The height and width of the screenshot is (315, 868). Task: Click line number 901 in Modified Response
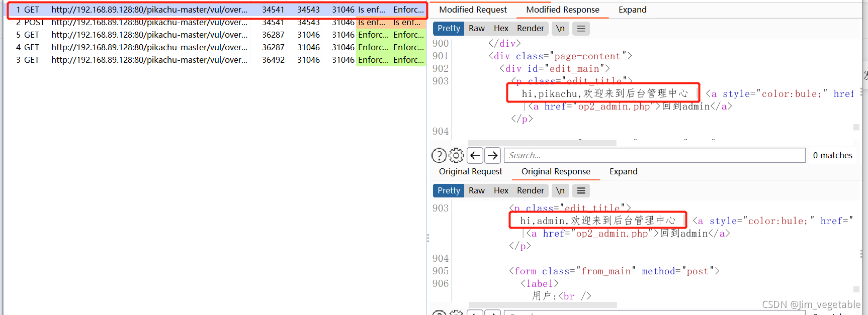[x=441, y=56]
